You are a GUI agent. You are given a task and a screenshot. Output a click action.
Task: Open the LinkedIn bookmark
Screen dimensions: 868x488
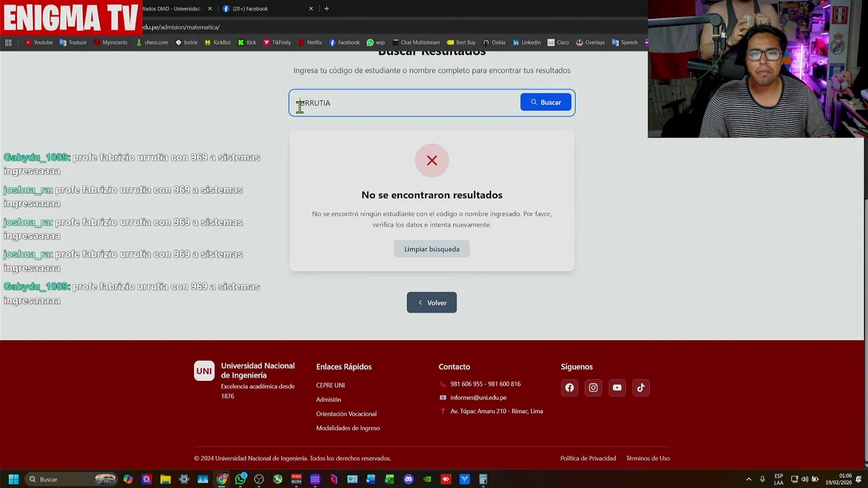point(527,42)
